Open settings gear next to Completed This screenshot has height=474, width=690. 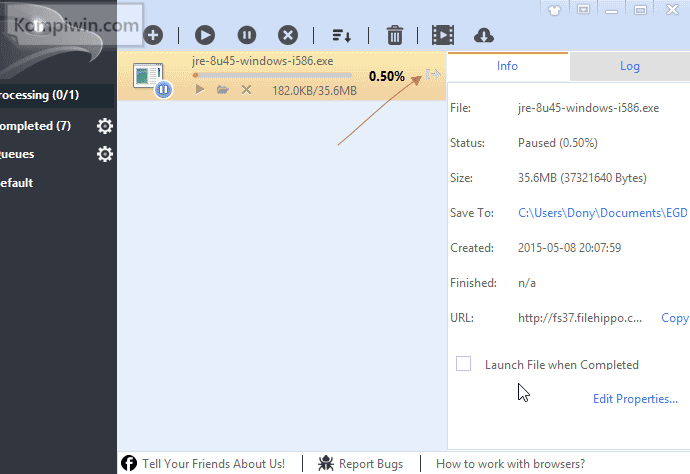coord(105,126)
